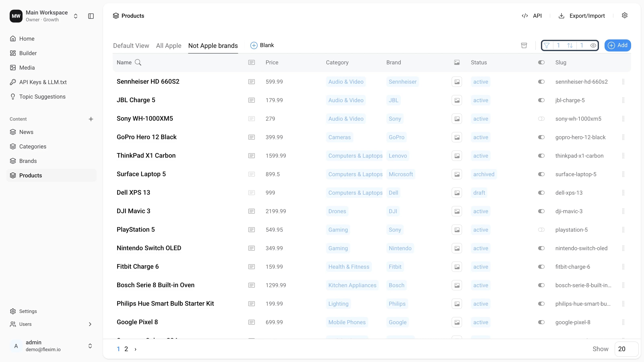Screen dimensions: 644x362
Task: Open the Sennheiser HD 660S2 product
Action: (x=148, y=81)
